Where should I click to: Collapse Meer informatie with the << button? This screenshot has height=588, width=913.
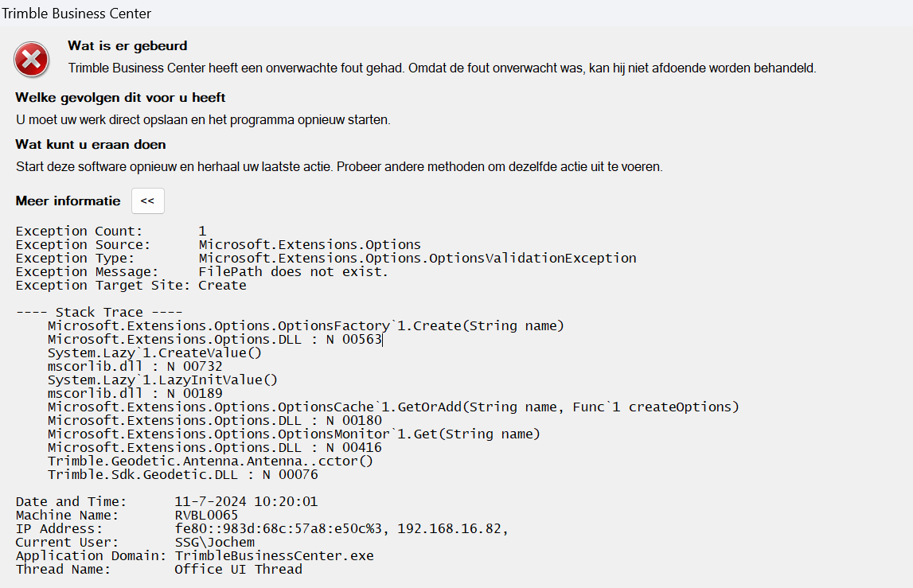(147, 201)
